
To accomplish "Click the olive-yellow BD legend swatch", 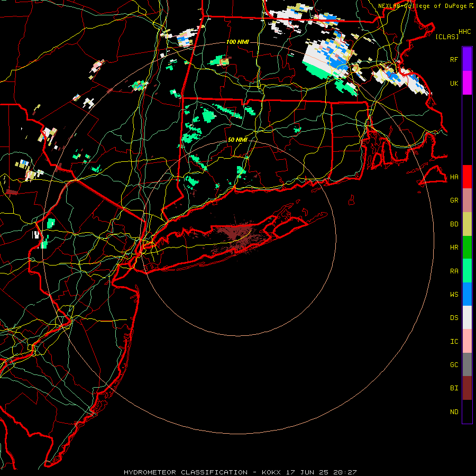I will (x=467, y=224).
